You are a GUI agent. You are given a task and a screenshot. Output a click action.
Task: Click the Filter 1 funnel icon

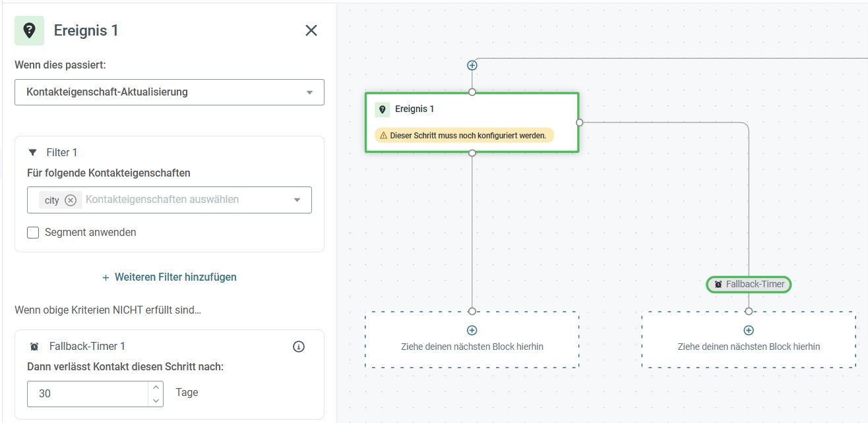[x=33, y=152]
